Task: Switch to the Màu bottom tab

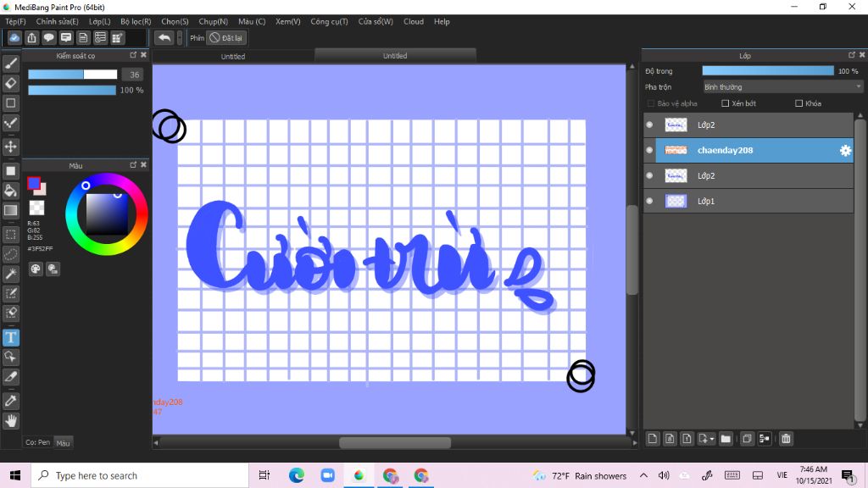Action: coord(63,442)
